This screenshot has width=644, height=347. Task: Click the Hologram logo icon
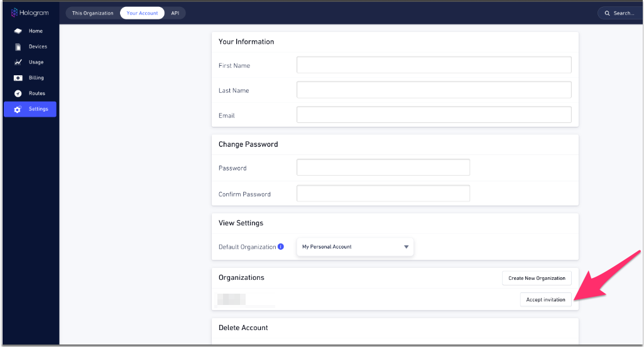click(x=14, y=13)
